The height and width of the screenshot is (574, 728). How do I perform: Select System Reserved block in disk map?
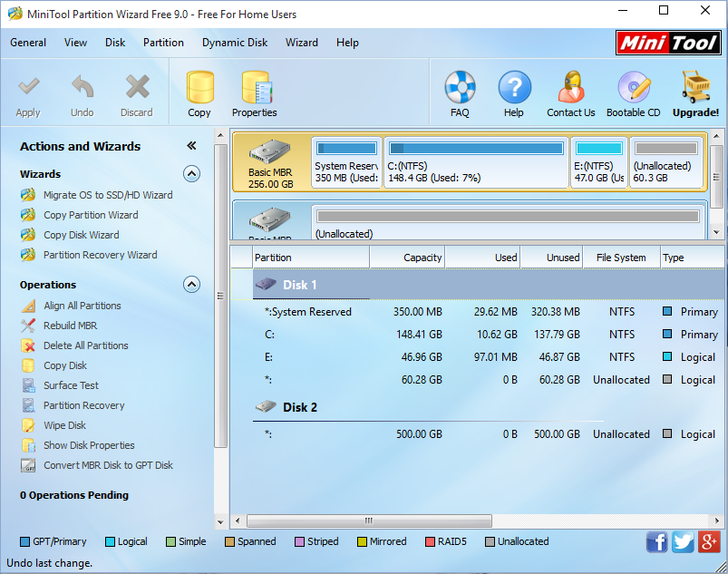click(346, 162)
